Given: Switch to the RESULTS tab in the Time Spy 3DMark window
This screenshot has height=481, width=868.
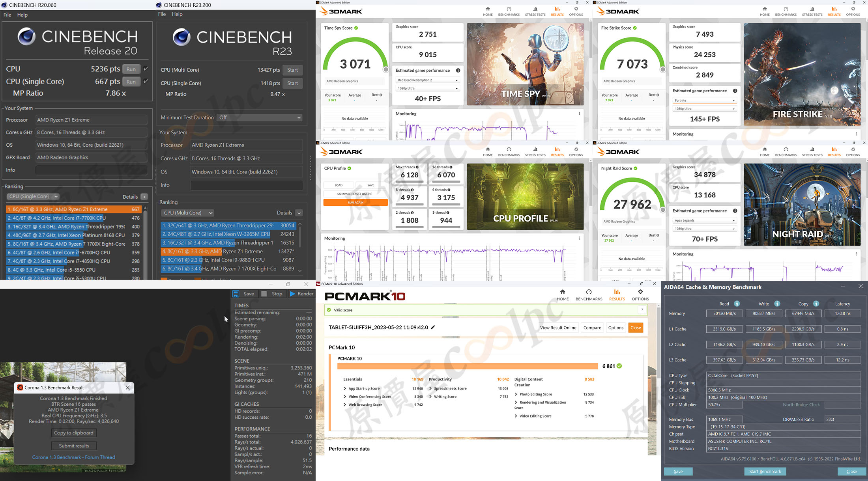Looking at the screenshot, I should pos(557,11).
